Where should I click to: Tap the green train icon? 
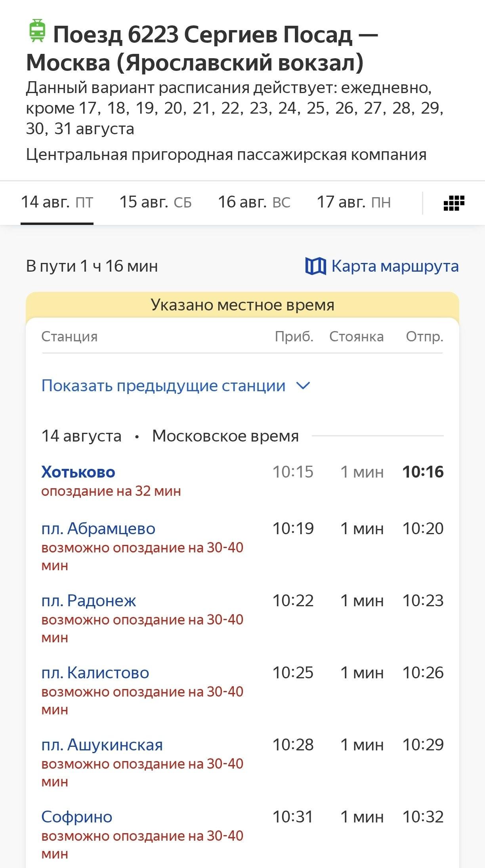coord(38,31)
